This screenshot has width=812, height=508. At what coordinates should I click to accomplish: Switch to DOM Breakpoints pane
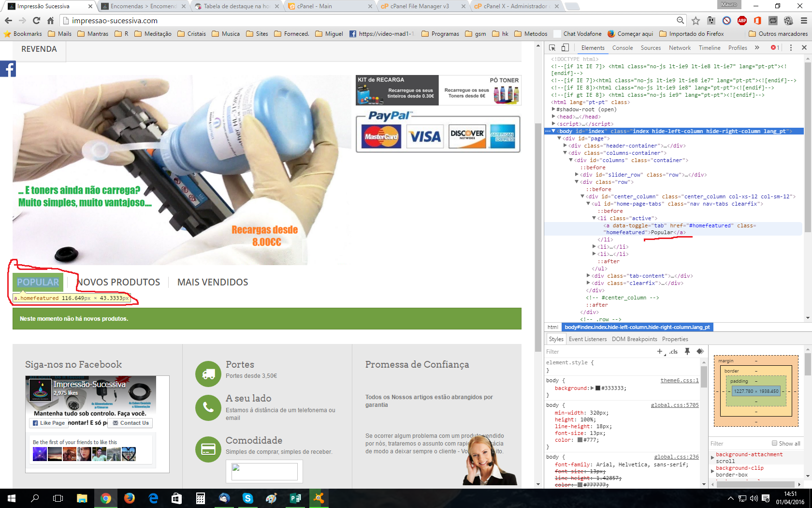click(x=635, y=339)
